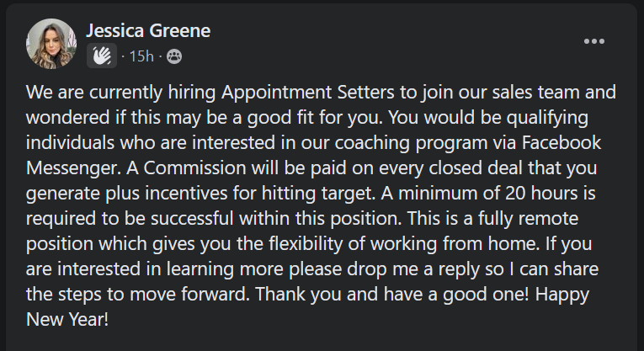The width and height of the screenshot is (644, 351).
Task: Click the 15h post timestamp
Action: click(x=141, y=56)
